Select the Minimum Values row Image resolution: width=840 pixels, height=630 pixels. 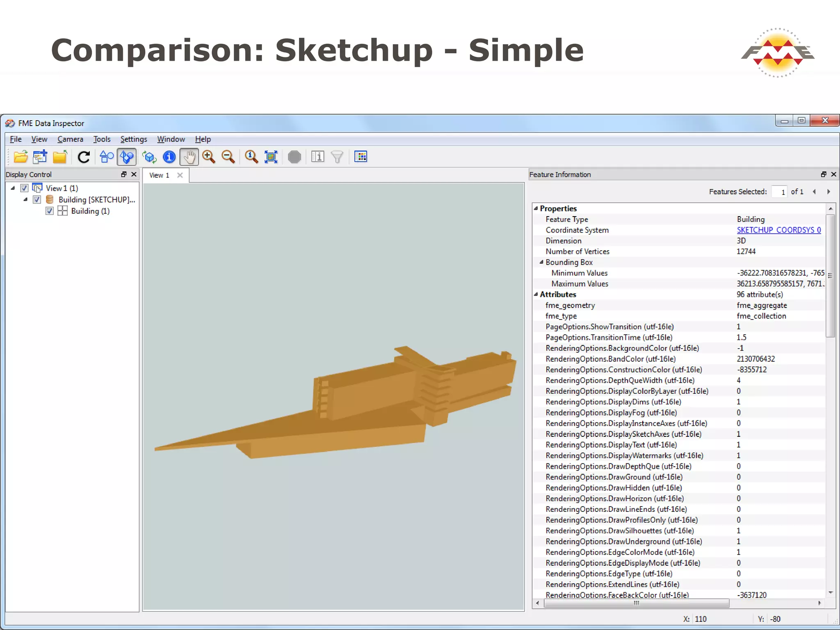pyautogui.click(x=679, y=273)
